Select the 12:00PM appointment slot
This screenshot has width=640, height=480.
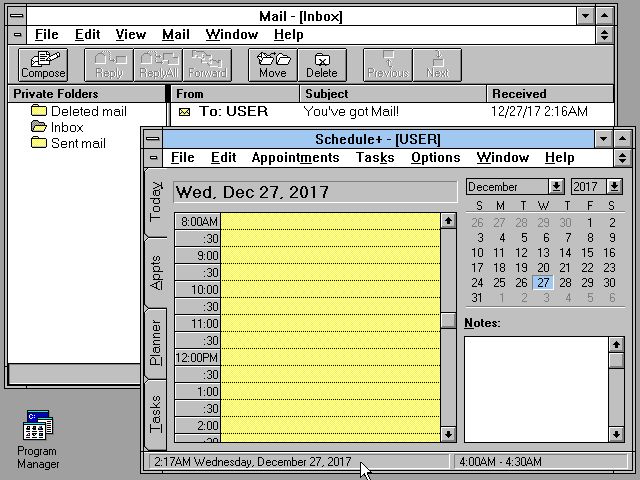point(330,358)
